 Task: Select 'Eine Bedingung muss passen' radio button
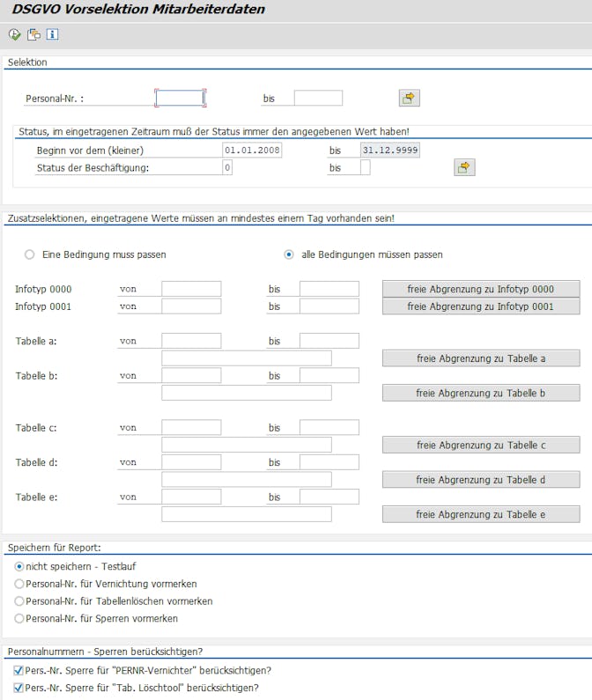(x=29, y=254)
